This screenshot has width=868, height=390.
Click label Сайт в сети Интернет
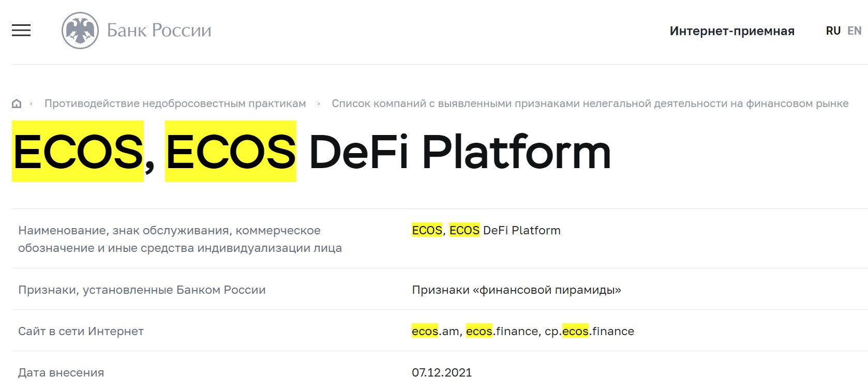pos(81,331)
